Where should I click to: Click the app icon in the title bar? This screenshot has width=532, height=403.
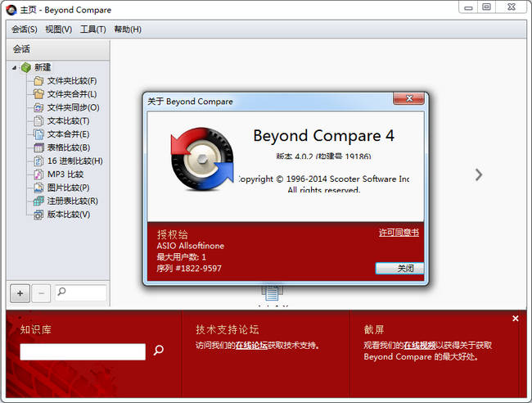click(x=11, y=10)
